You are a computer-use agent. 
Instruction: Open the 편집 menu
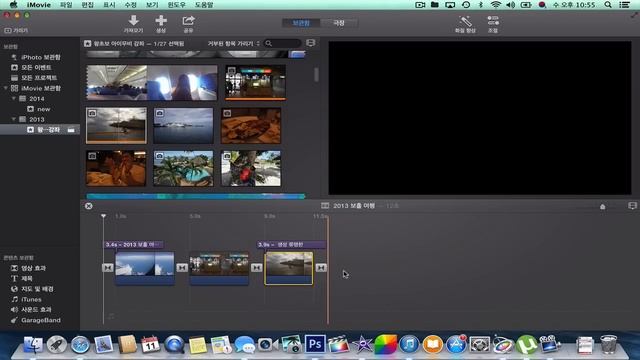87,5
